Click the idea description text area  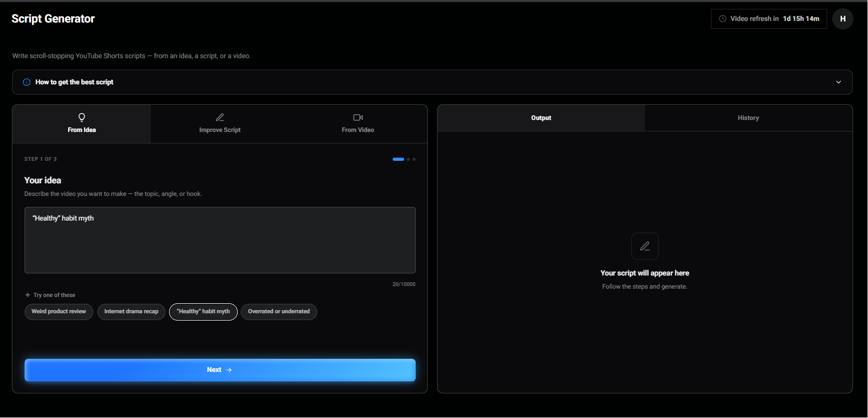(220, 240)
